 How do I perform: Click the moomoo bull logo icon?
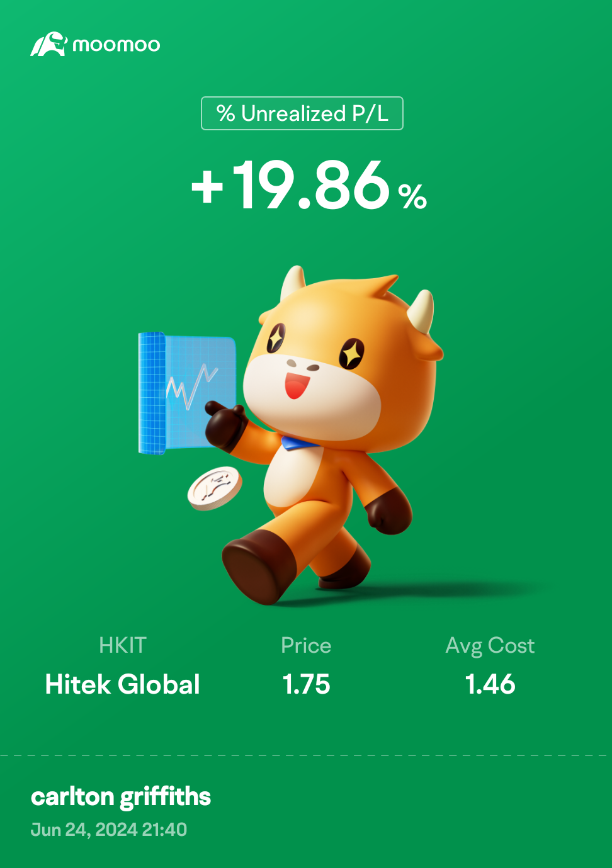48,44
